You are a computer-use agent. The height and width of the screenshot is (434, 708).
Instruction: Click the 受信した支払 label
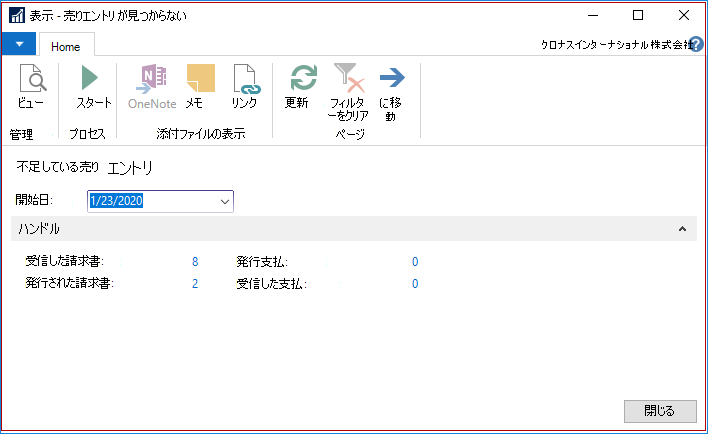pos(271,284)
